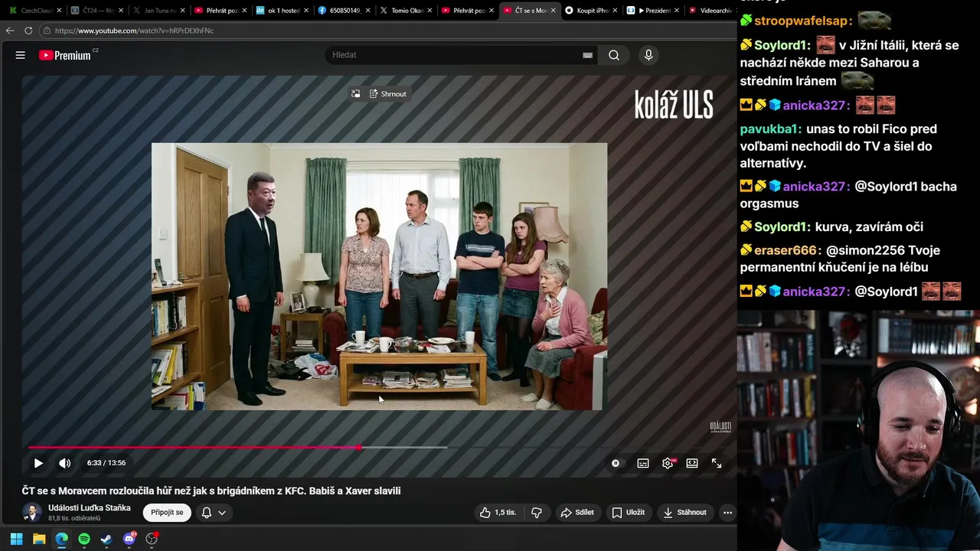Click the video title text

(x=211, y=491)
